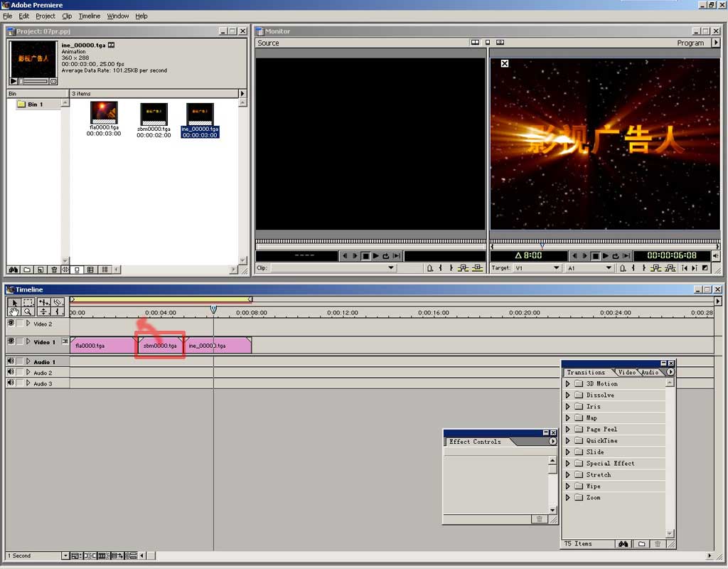Select the sbm0000.tga clip on Video 1
This screenshot has width=728, height=569.
[x=160, y=346]
